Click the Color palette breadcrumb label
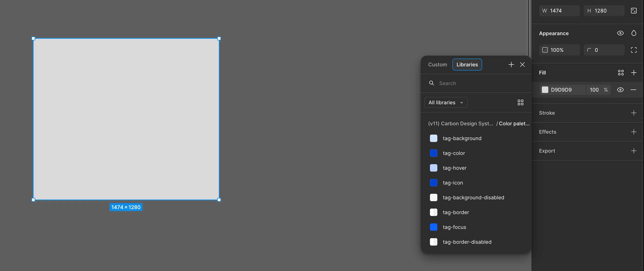The height and width of the screenshot is (271, 644). point(514,124)
